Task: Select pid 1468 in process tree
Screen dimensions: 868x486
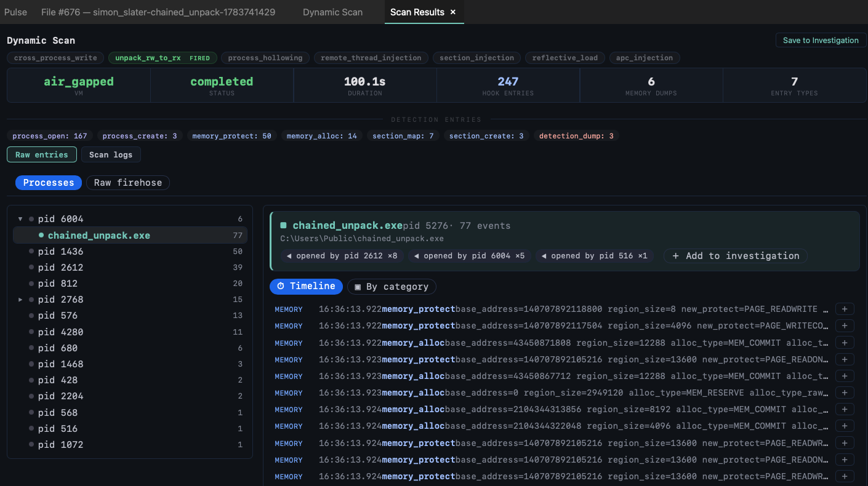Action: (130, 364)
